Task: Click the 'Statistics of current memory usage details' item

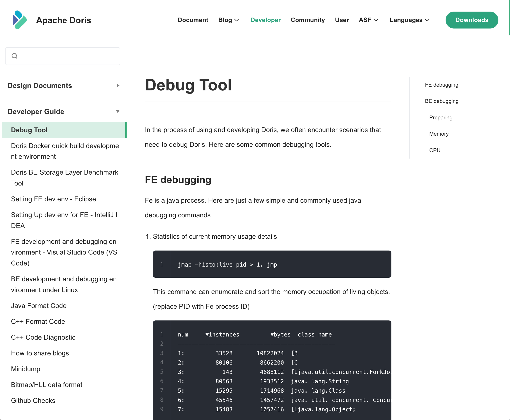Action: (x=215, y=237)
